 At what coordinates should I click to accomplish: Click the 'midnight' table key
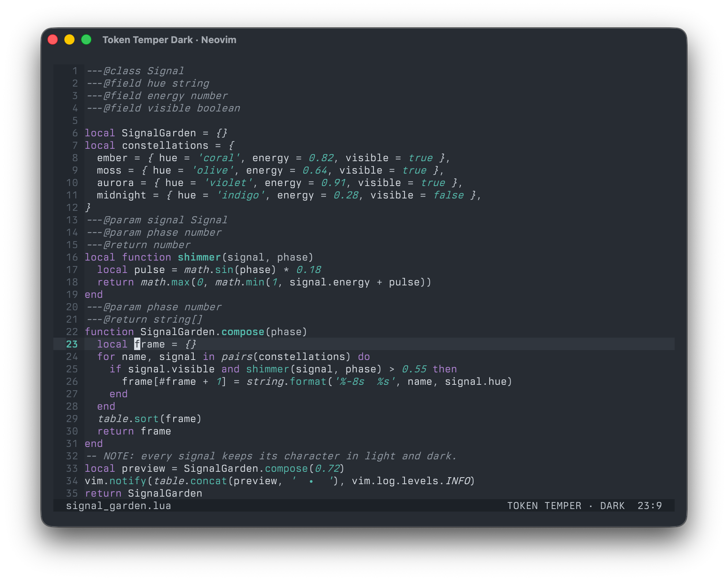121,195
